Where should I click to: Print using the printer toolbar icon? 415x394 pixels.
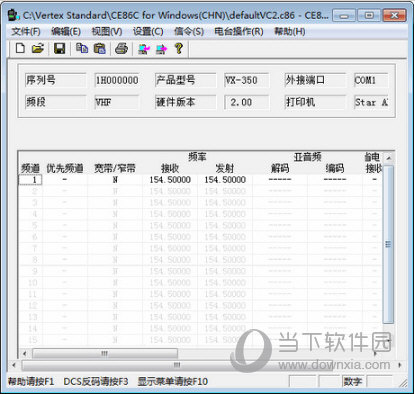(x=121, y=49)
